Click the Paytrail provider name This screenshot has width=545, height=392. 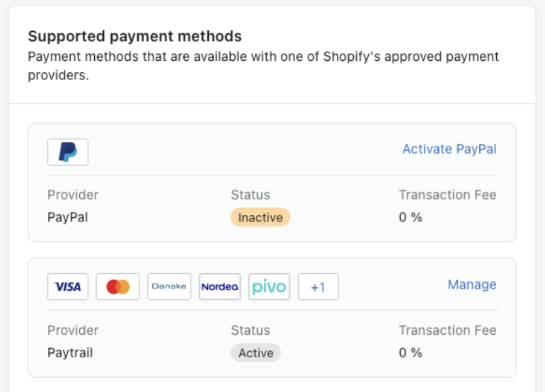click(x=70, y=352)
